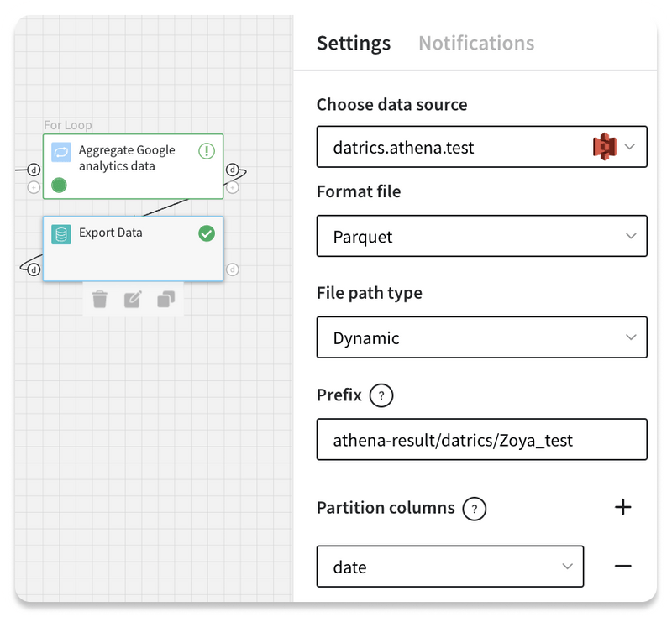Remove the date partition with the minus button
The image size is (672, 617).
623,567
